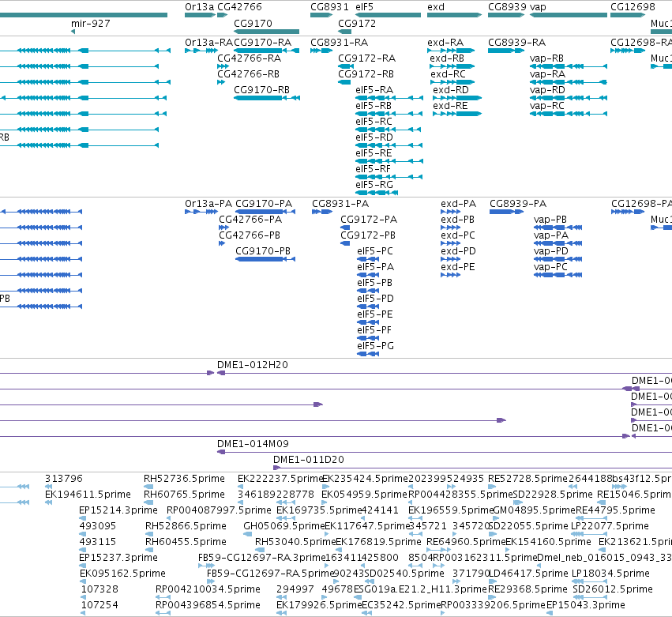The width and height of the screenshot is (672, 617).
Task: Select the LD46417.5prime EST label
Action: [528, 574]
